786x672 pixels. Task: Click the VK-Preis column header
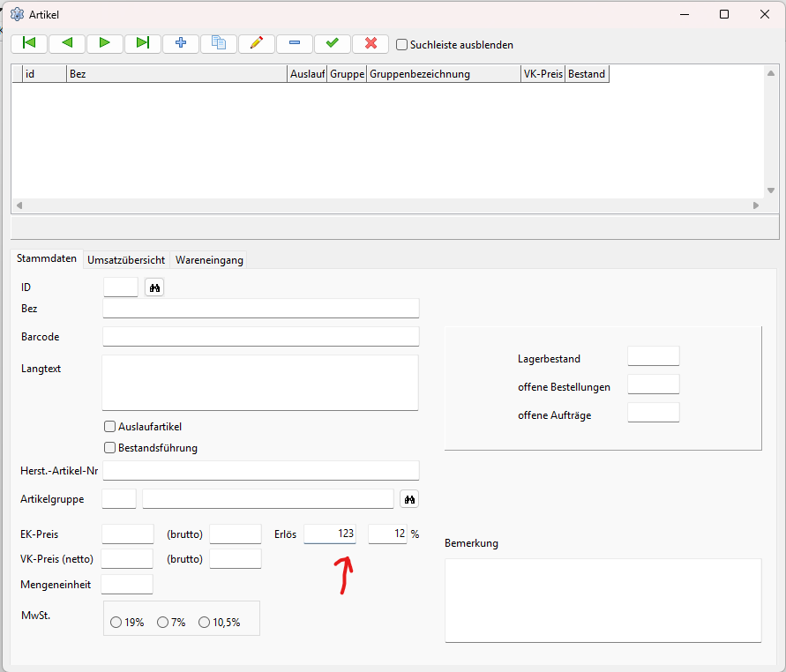(x=543, y=74)
